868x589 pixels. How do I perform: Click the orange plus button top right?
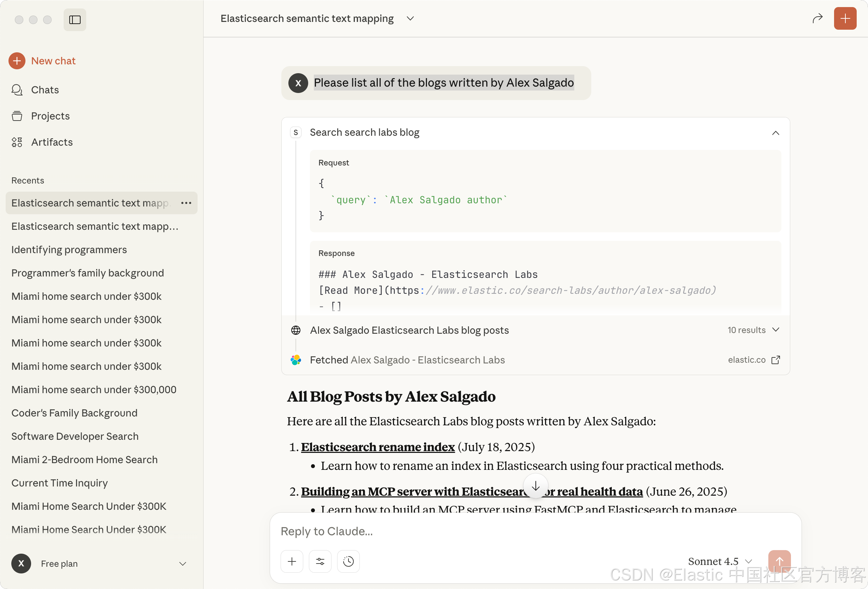pyautogui.click(x=845, y=18)
